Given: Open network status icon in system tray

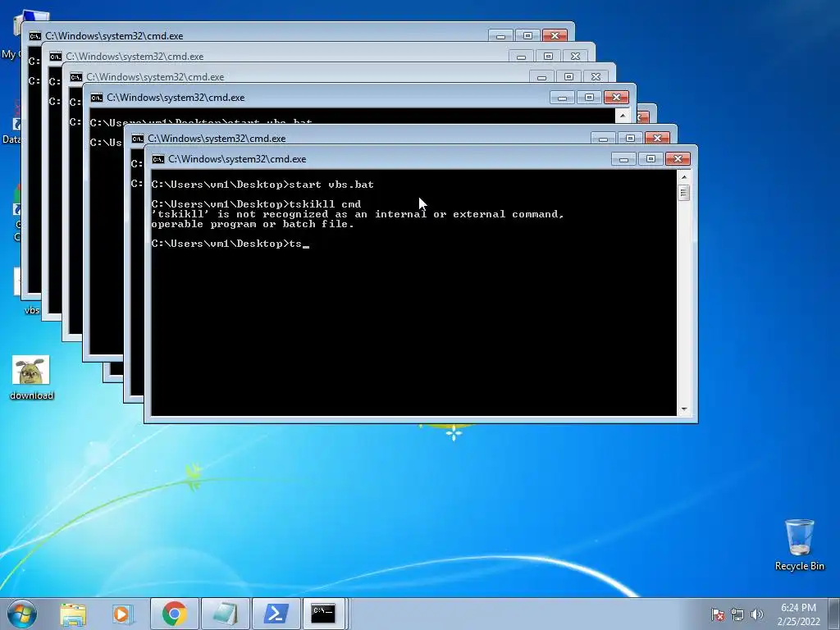Looking at the screenshot, I should click(x=737, y=614).
